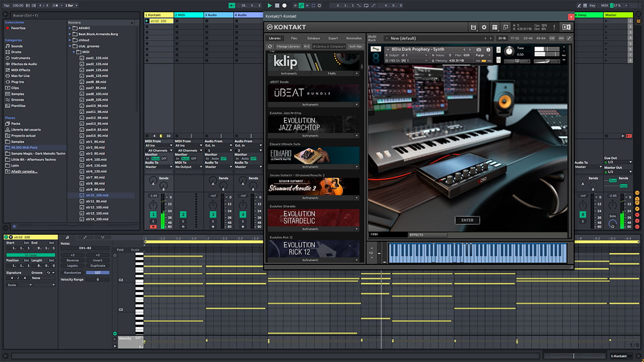Launch clip str10 100 in Kontakt track
This screenshot has width=644, height=362.
148,21
